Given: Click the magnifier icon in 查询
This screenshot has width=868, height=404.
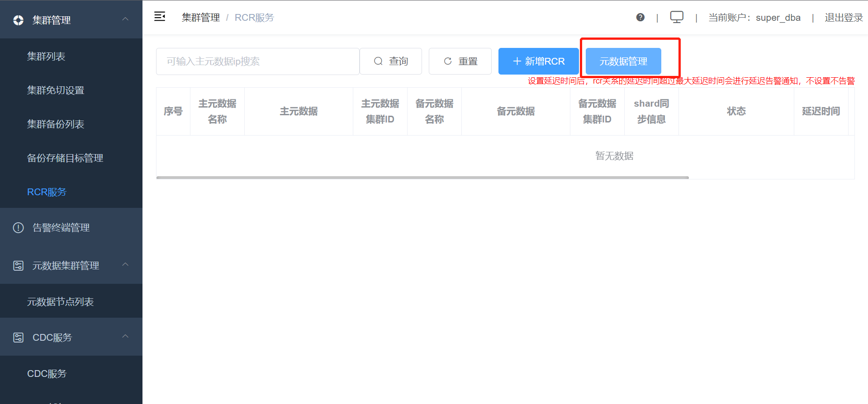Looking at the screenshot, I should coord(379,61).
